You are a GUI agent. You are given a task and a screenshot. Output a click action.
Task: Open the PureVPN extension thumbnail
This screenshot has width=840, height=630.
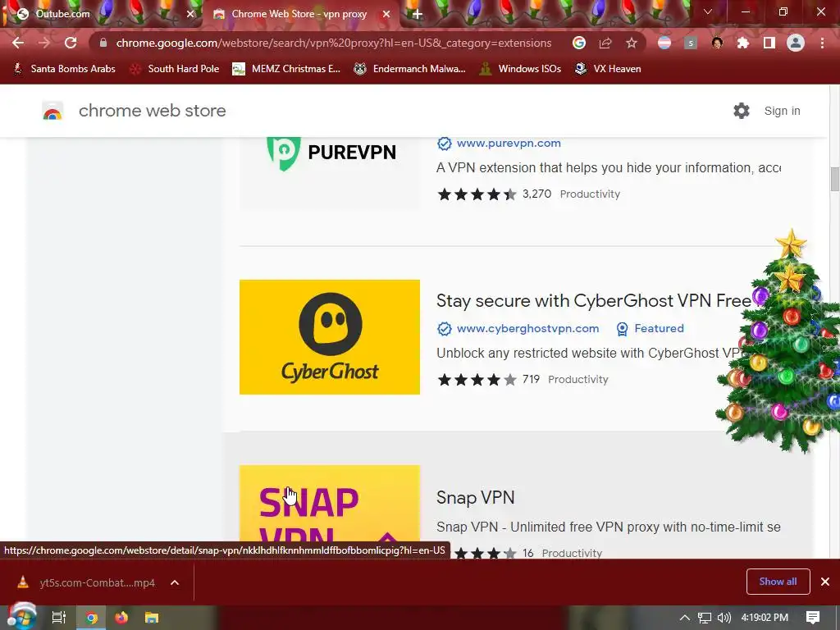[x=330, y=172]
